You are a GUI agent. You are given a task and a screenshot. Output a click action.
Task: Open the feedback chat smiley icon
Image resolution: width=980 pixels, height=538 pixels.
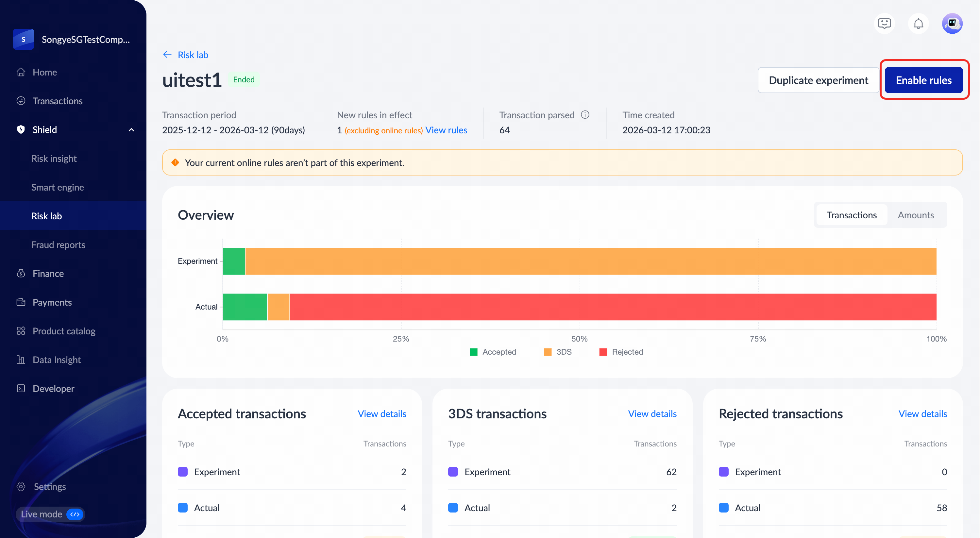(x=884, y=24)
